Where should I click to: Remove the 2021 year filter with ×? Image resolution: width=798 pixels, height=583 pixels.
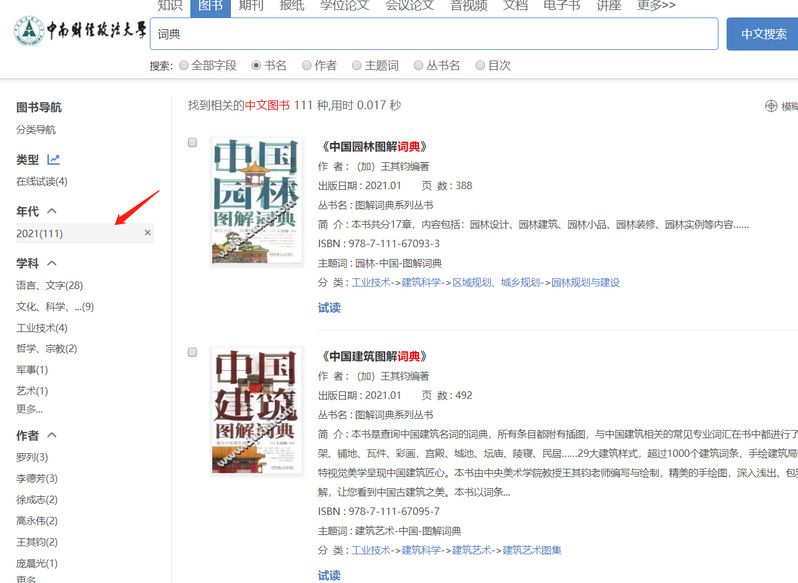pyautogui.click(x=147, y=233)
